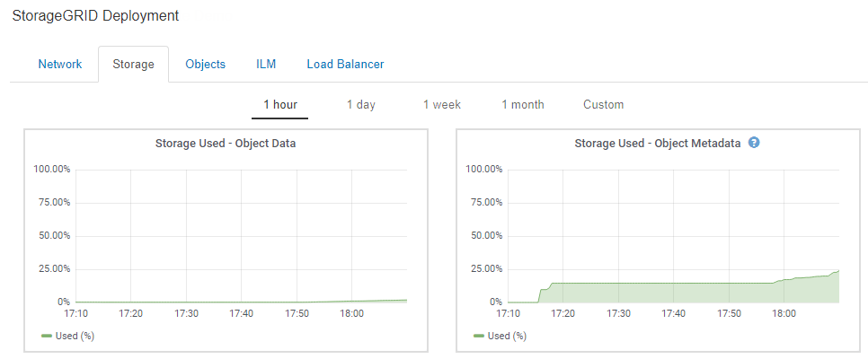Select the 1 hour time range

(280, 105)
